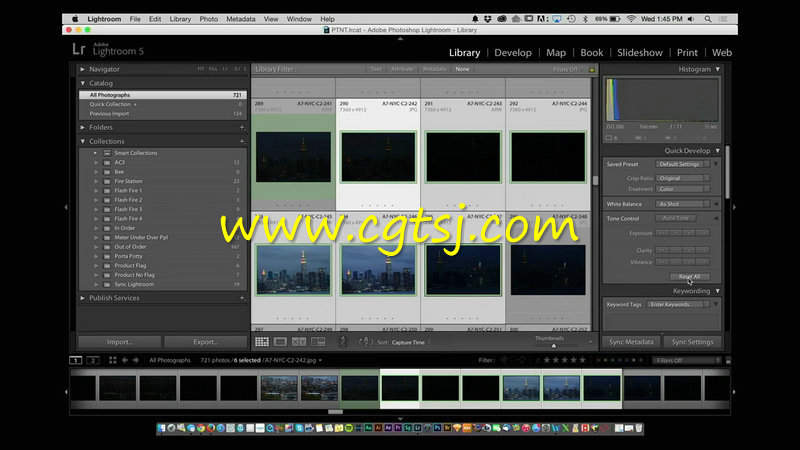Click Sync Settings button
The height and width of the screenshot is (450, 800).
[692, 342]
